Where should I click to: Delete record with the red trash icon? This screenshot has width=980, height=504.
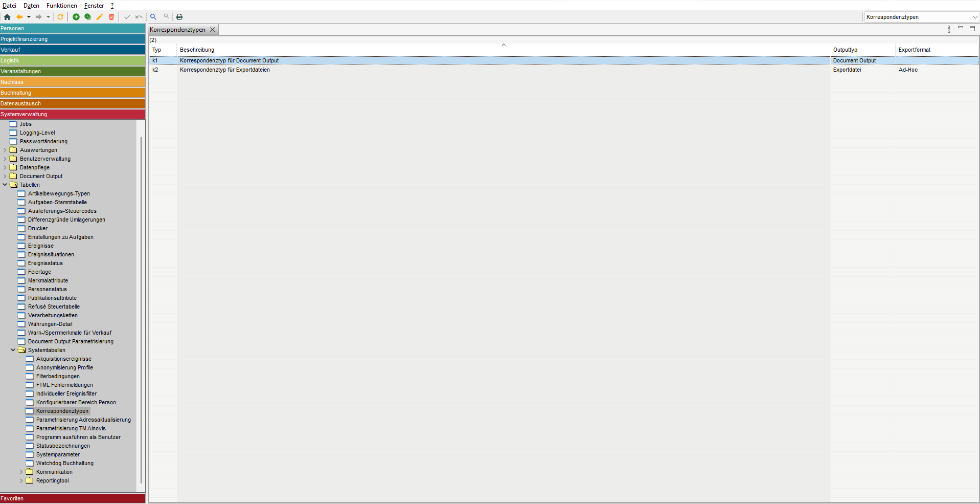coord(111,17)
